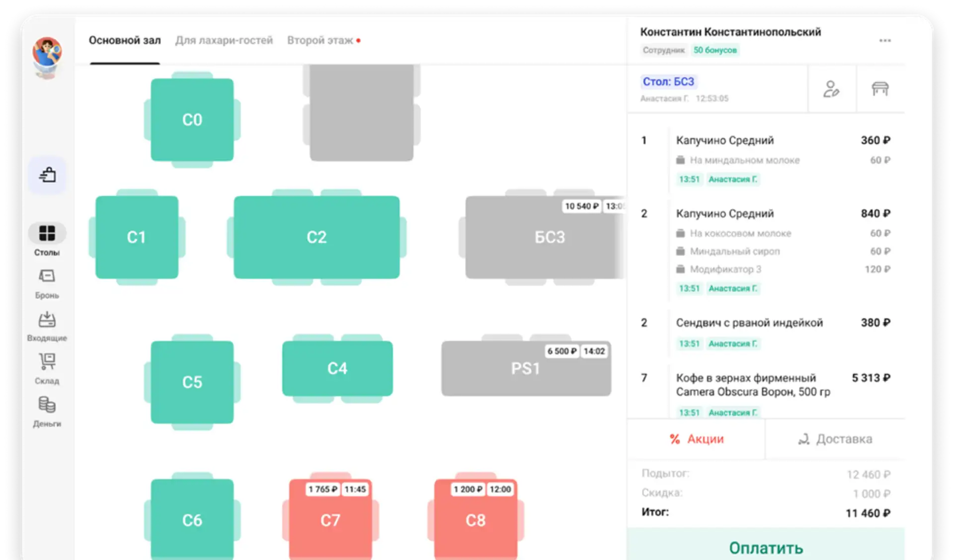
Task: Open Бронь reservations section
Action: point(47,284)
